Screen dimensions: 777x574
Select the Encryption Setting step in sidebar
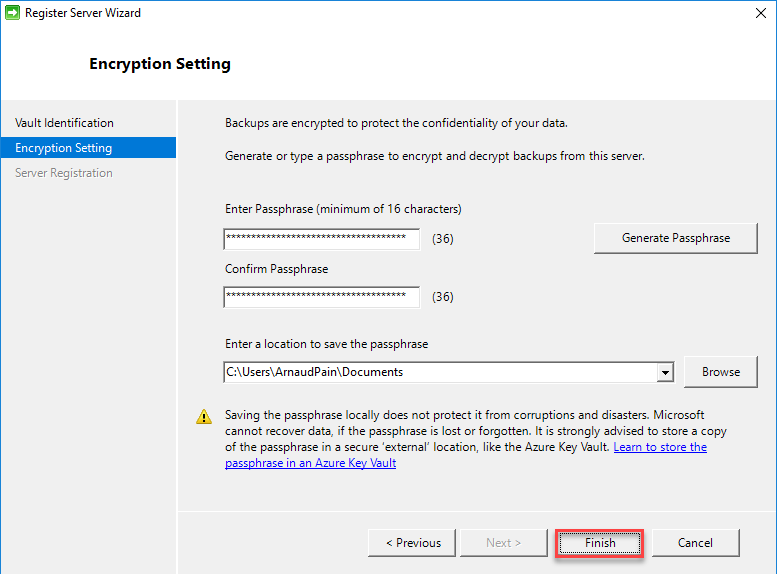64,148
